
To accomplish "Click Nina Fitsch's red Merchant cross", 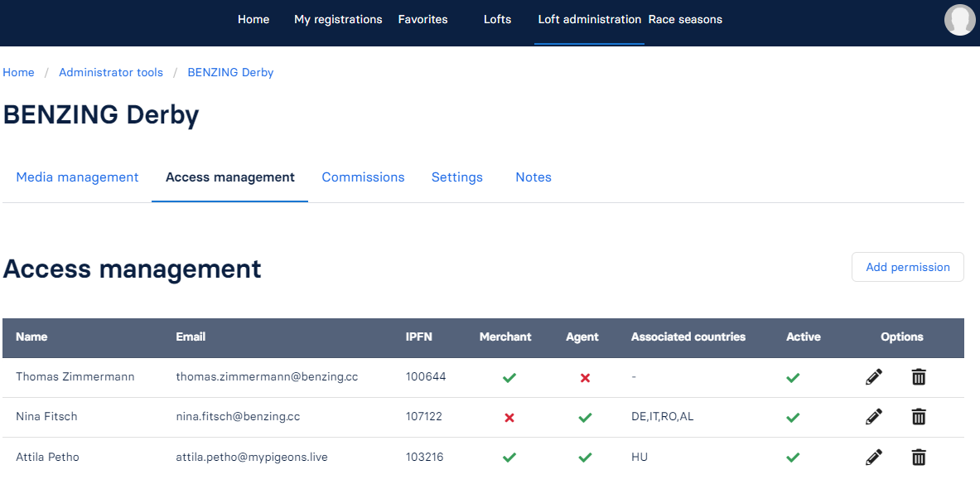I will click(509, 418).
